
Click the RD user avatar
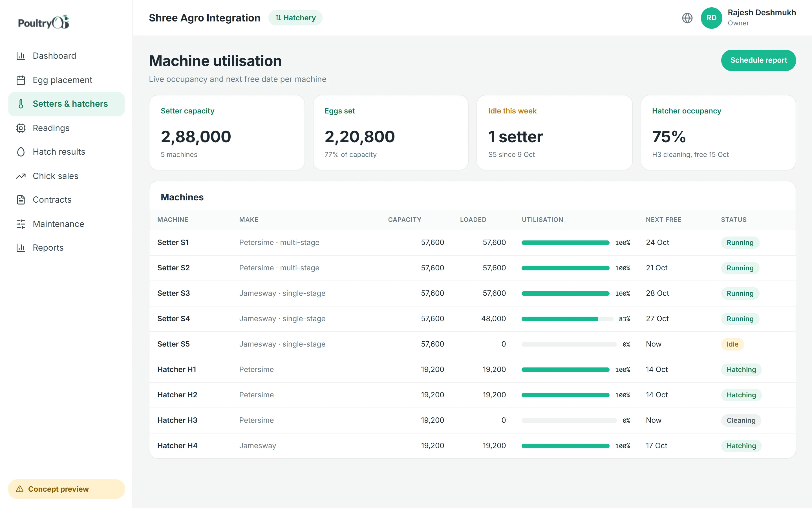pyautogui.click(x=711, y=18)
